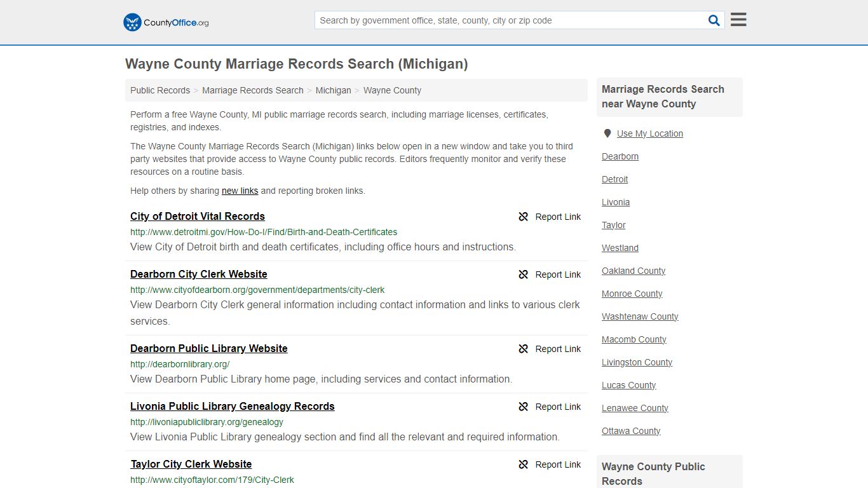The width and height of the screenshot is (868, 488).
Task: Open the livoniapubliclibrary.org genealogy URL
Action: point(207,422)
